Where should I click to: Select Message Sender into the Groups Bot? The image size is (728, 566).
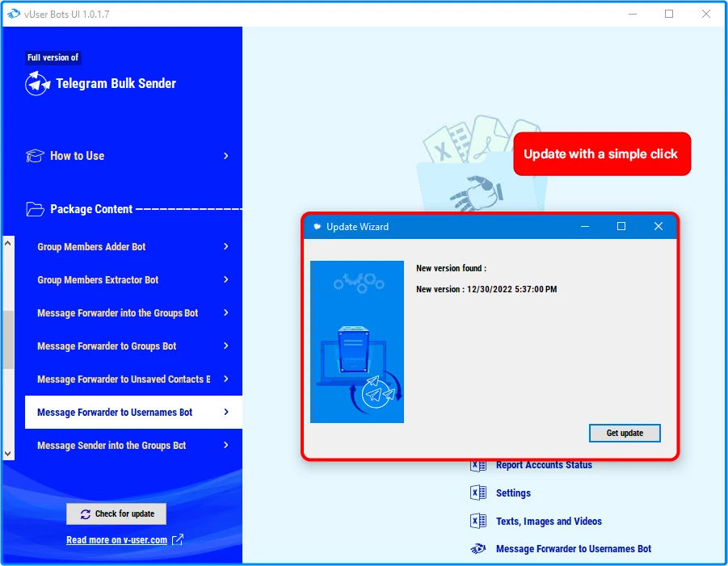133,446
